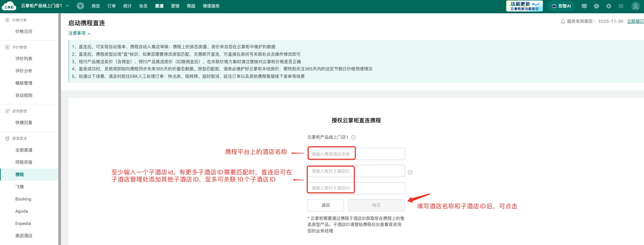Click the service expiry bell icon

[563, 21]
